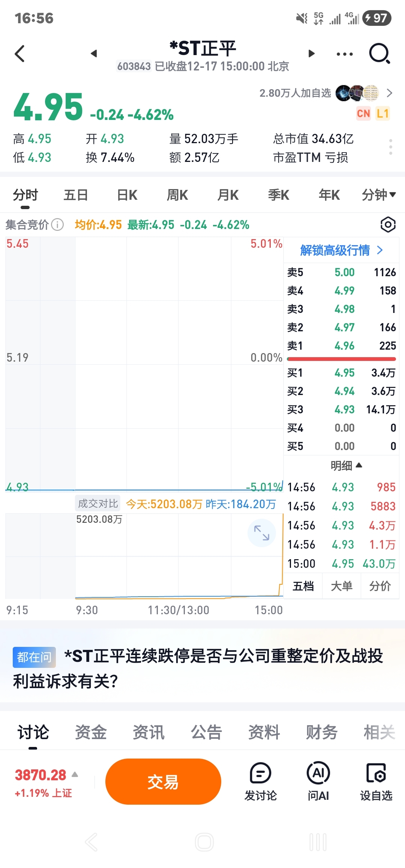Open the watchlist followers avatars

(357, 93)
